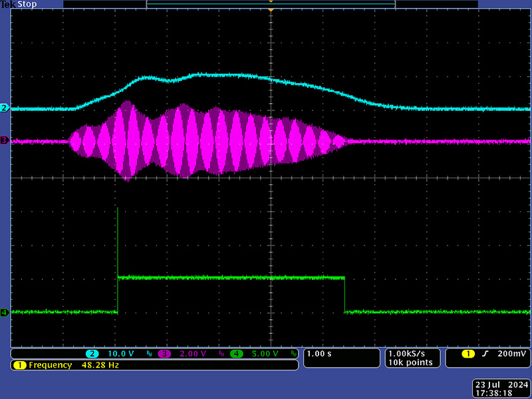Click the record view bar at top
The width and height of the screenshot is (532, 399).
pos(271,4)
